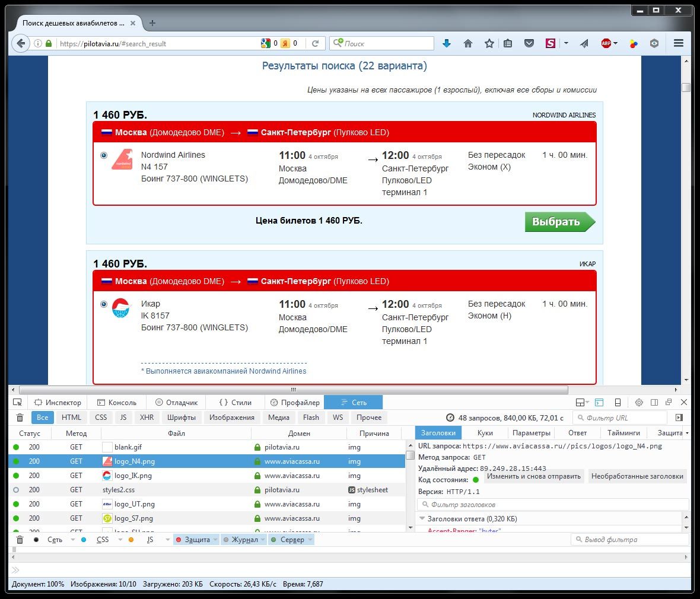Toggle split console icon in devtools
This screenshot has width=700, height=599.
point(599,402)
